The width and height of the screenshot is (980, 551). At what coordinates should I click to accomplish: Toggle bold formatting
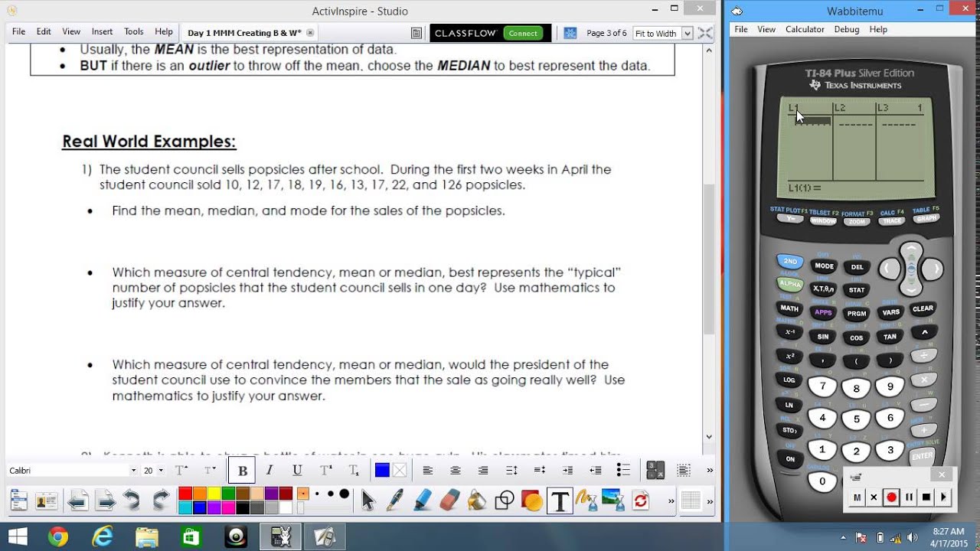click(x=243, y=471)
